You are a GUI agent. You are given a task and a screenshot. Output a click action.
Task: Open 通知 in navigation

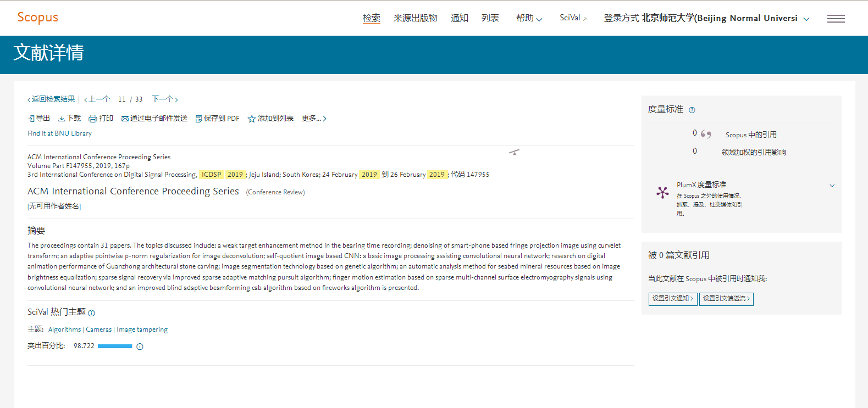click(460, 18)
